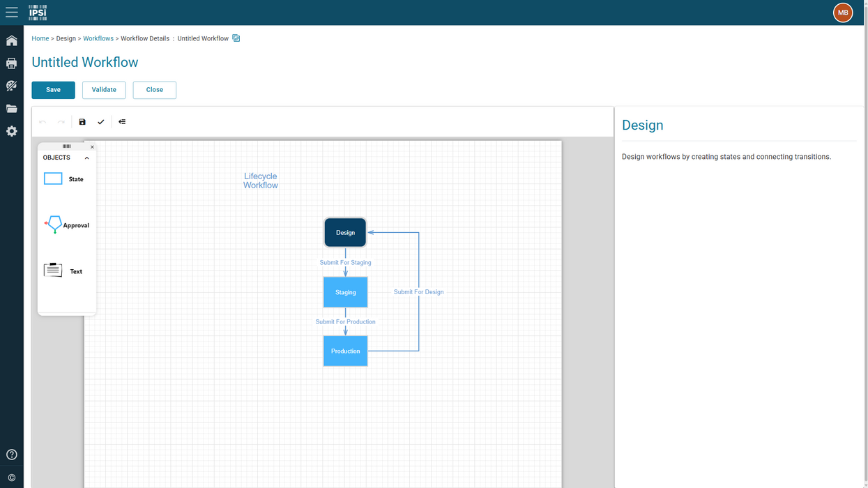Close the Objects palette with X
The width and height of the screenshot is (868, 488).
click(92, 147)
